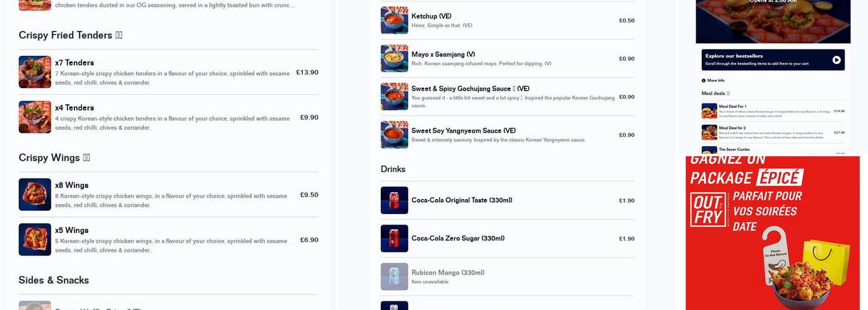Select the x8 Wings product image

(35, 195)
